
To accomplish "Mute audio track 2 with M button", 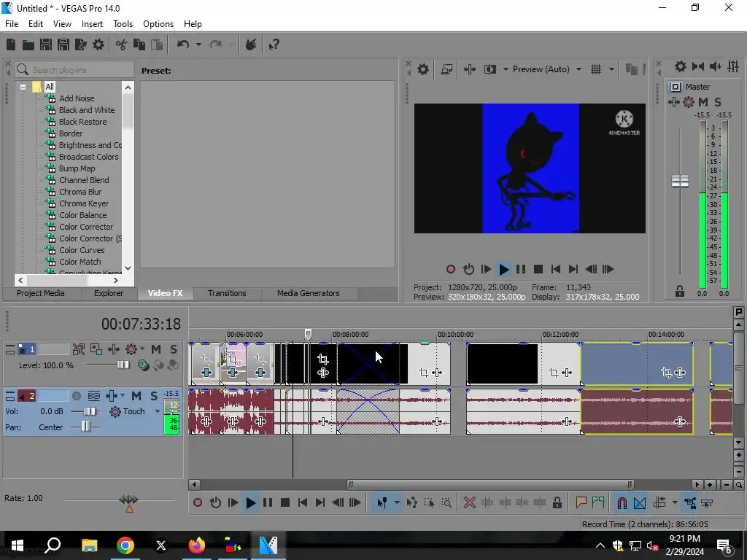I will (136, 396).
